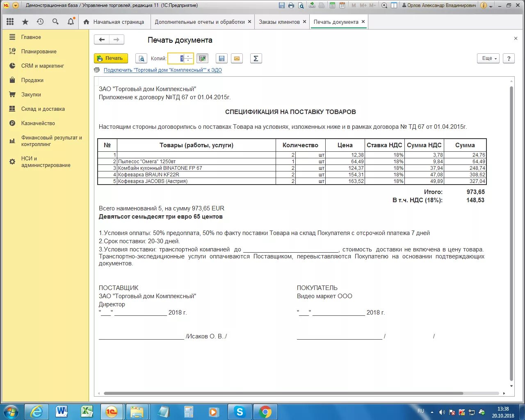525x420 pixels.
Task: Open the sections menu grid icon
Action: click(x=10, y=22)
